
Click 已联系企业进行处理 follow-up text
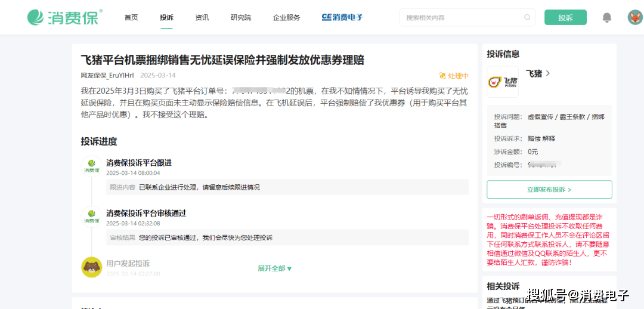tap(200, 187)
